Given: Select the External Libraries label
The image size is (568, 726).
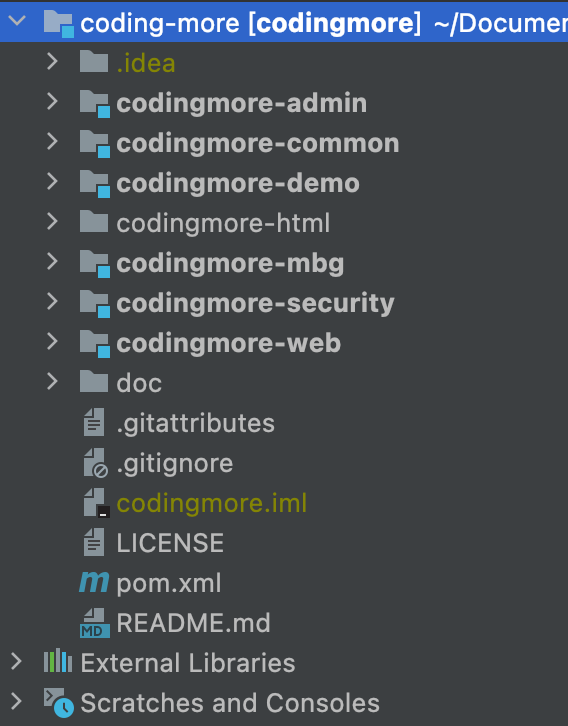Looking at the screenshot, I should point(188,663).
